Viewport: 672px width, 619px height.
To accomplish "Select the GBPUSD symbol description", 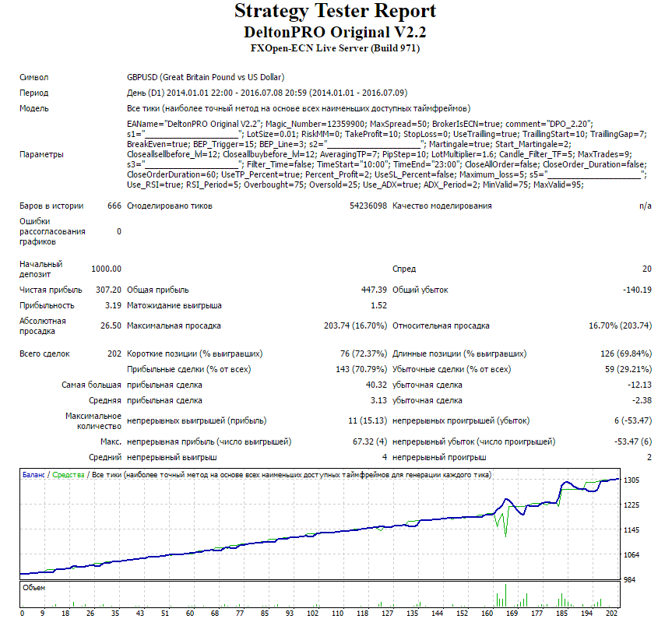I will coord(206,77).
